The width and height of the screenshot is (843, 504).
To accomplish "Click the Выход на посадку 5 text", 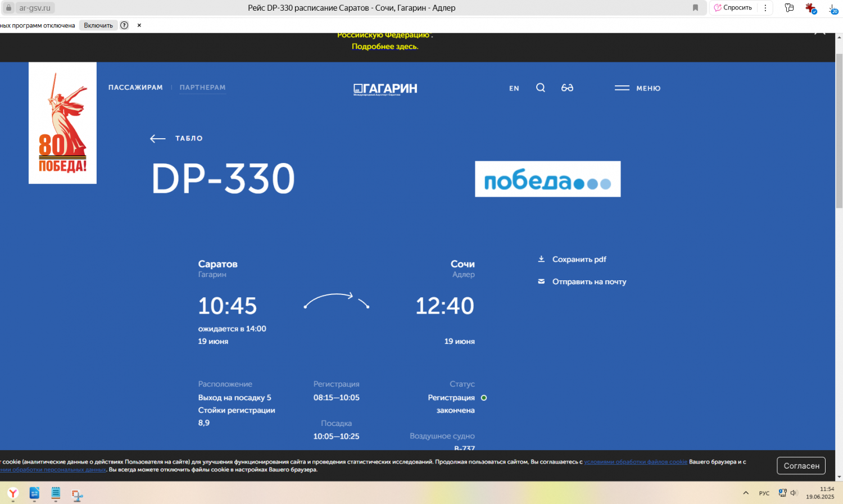I will coord(234,397).
